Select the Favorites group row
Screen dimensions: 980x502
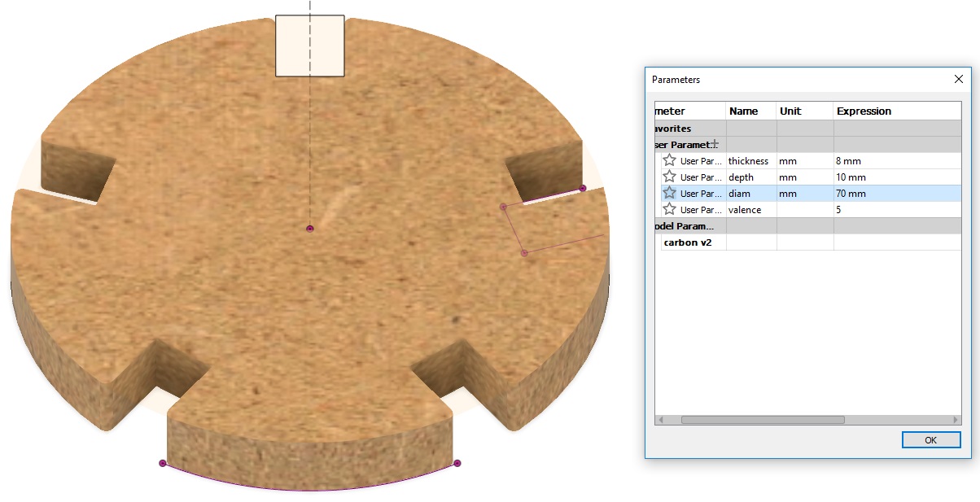pos(808,129)
